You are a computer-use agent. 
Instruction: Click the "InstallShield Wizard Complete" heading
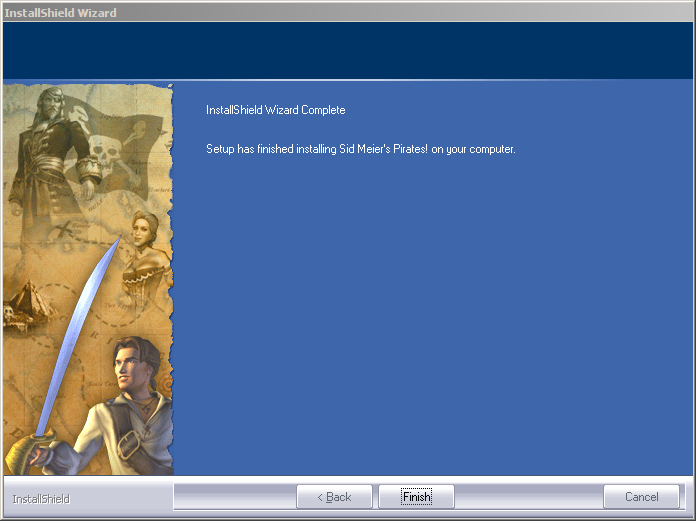click(x=276, y=110)
